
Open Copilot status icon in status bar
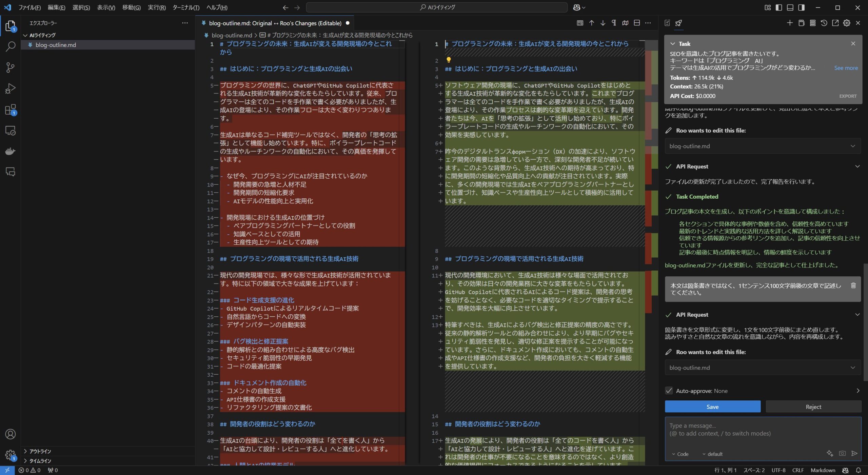coord(845,470)
